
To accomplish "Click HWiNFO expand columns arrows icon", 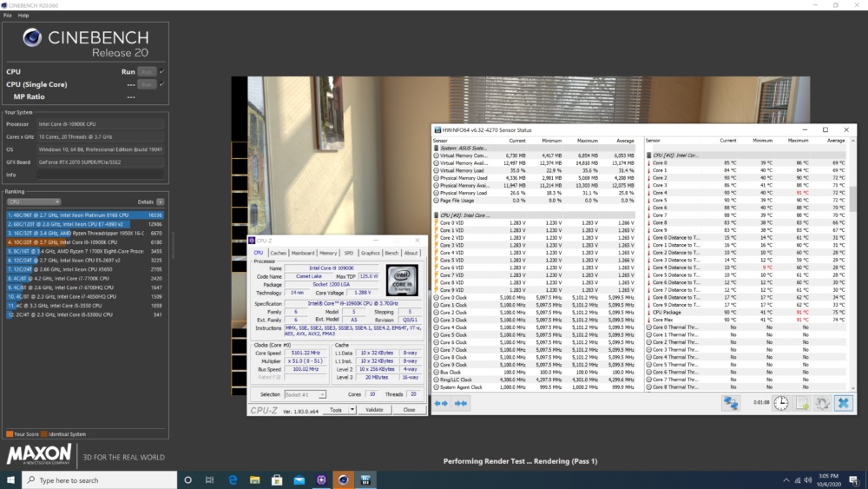I will pyautogui.click(x=441, y=404).
